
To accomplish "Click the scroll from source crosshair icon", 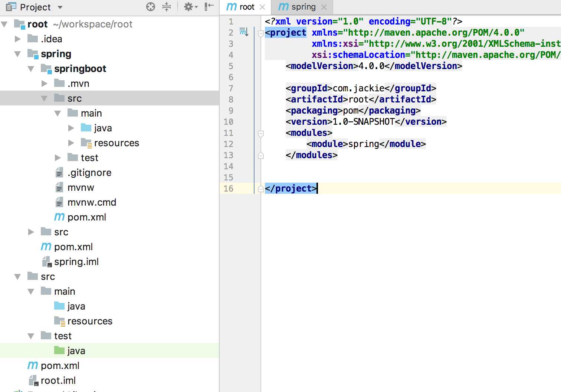I will [151, 7].
